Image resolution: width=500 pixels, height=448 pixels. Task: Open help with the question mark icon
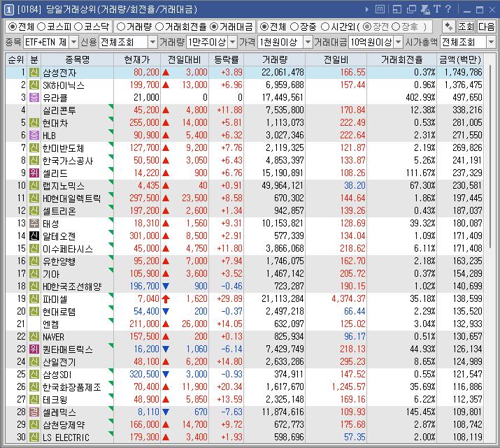click(x=448, y=9)
